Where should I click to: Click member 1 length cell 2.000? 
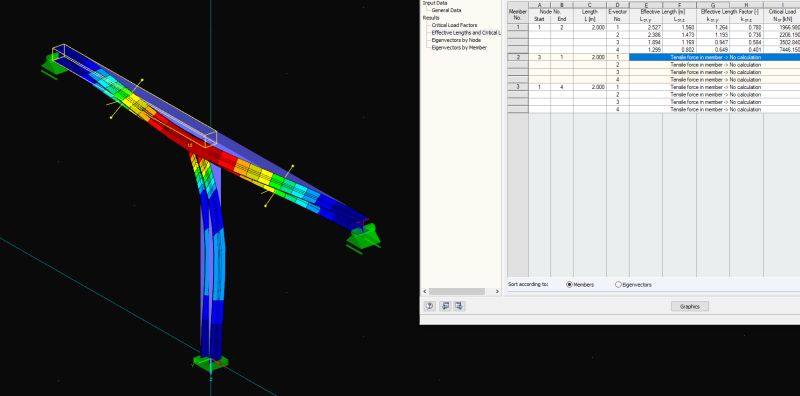[x=590, y=28]
